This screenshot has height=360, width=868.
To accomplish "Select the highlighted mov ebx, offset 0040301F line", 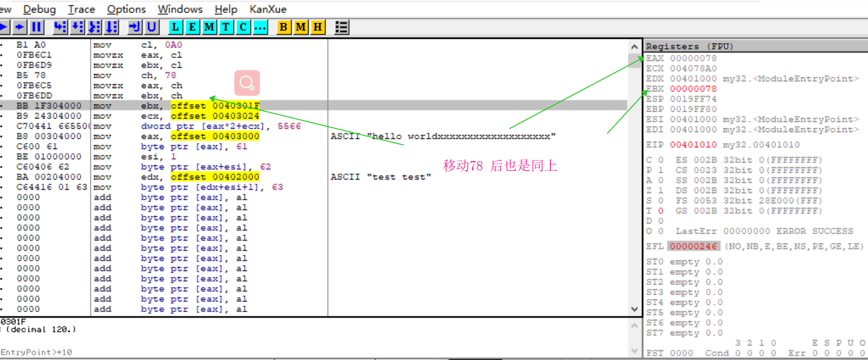I will [314, 105].
